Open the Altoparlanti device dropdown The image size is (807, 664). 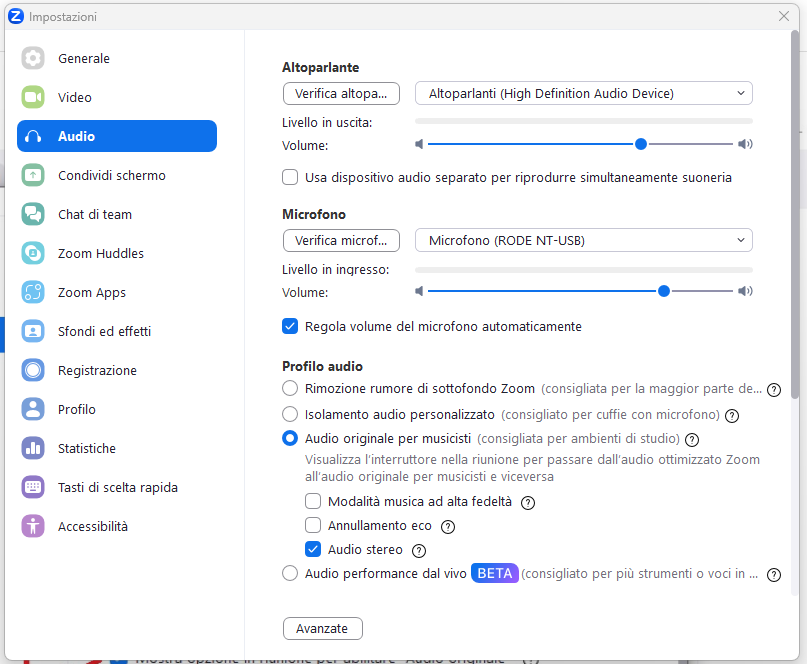click(584, 94)
